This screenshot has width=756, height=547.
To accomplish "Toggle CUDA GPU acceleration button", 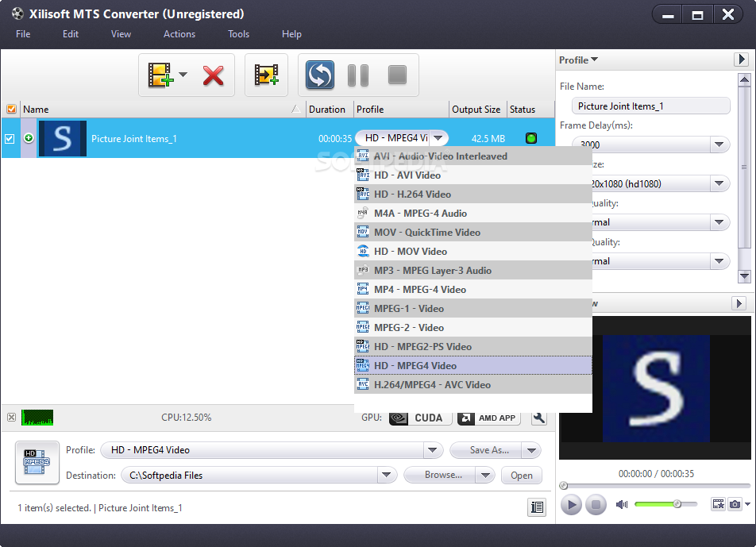I will pyautogui.click(x=420, y=418).
